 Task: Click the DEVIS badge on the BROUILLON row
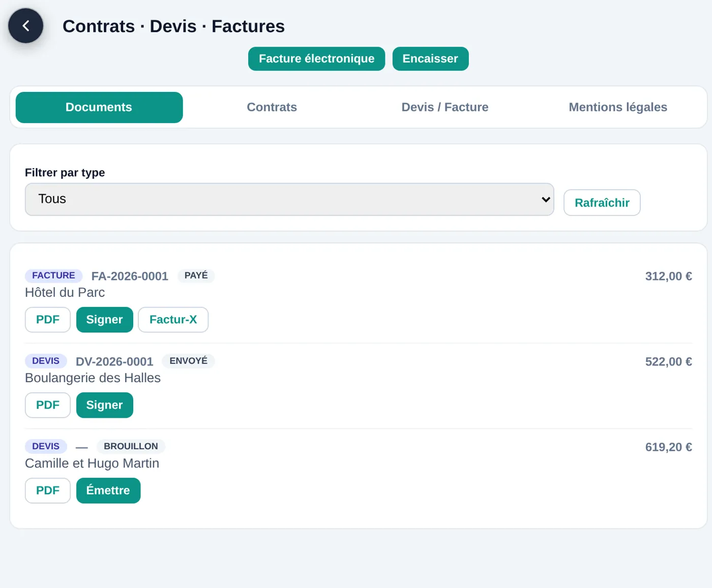tap(46, 446)
